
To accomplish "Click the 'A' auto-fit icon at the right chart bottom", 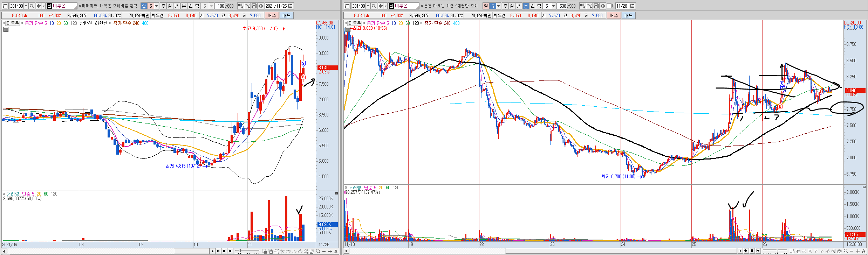I will point(863,251).
